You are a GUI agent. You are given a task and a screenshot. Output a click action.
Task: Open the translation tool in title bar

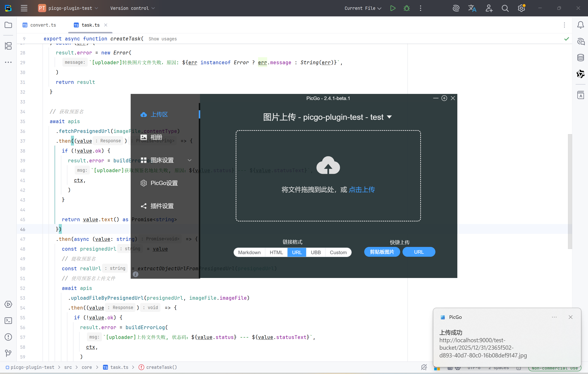click(472, 8)
